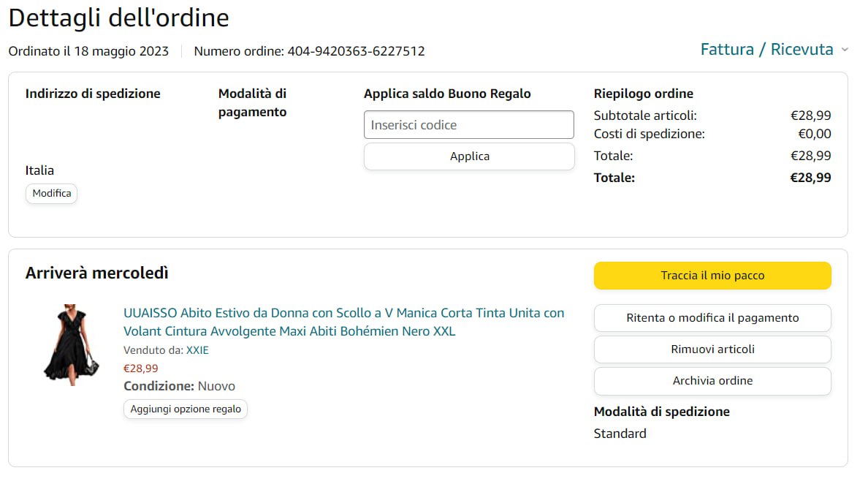Screen dimensions: 868x484
Task: Open the black dress product thumbnail
Action: pos(71,344)
